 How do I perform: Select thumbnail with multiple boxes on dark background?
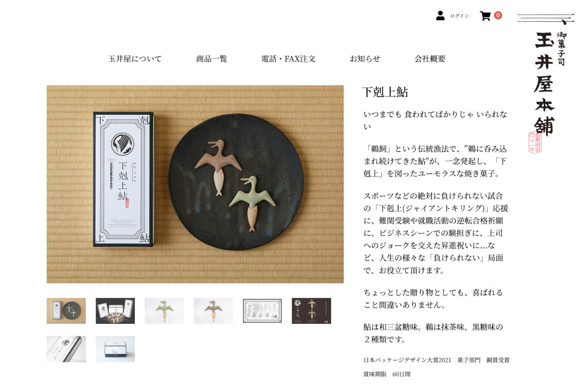click(x=115, y=311)
